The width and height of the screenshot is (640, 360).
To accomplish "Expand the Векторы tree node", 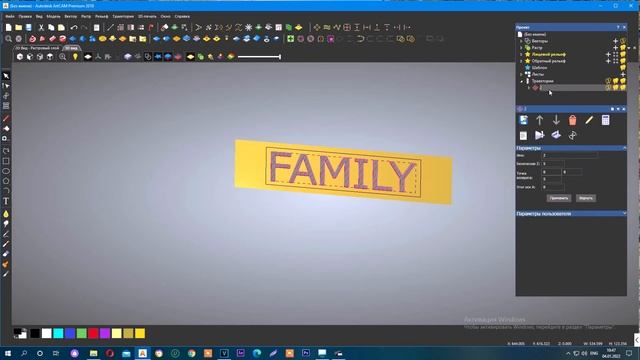I will pyautogui.click(x=521, y=41).
